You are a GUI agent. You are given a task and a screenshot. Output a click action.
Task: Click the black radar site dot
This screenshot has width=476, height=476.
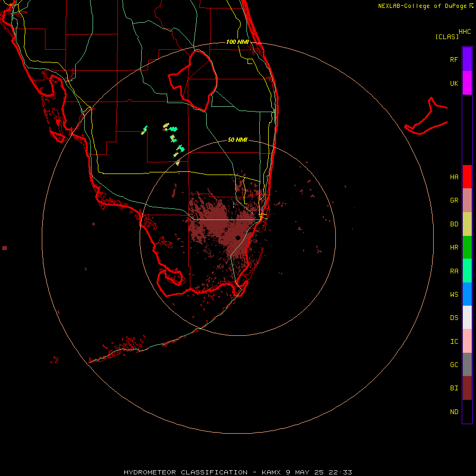(x=237, y=237)
